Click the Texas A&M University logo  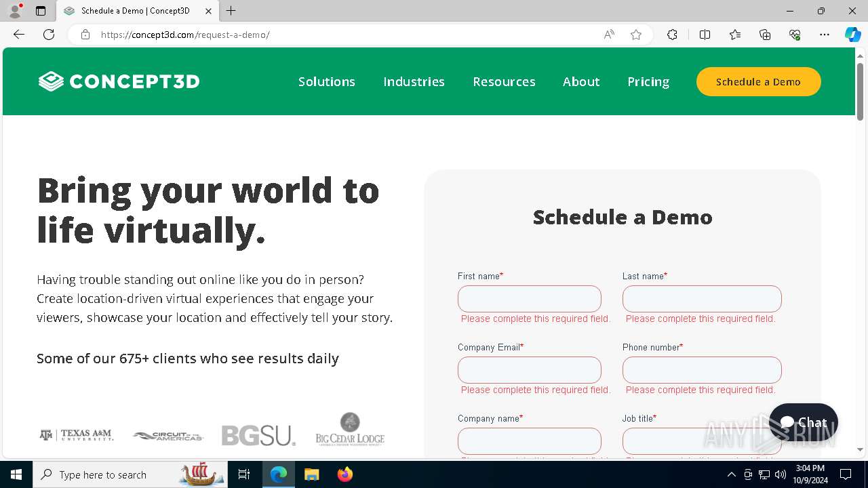coord(76,435)
